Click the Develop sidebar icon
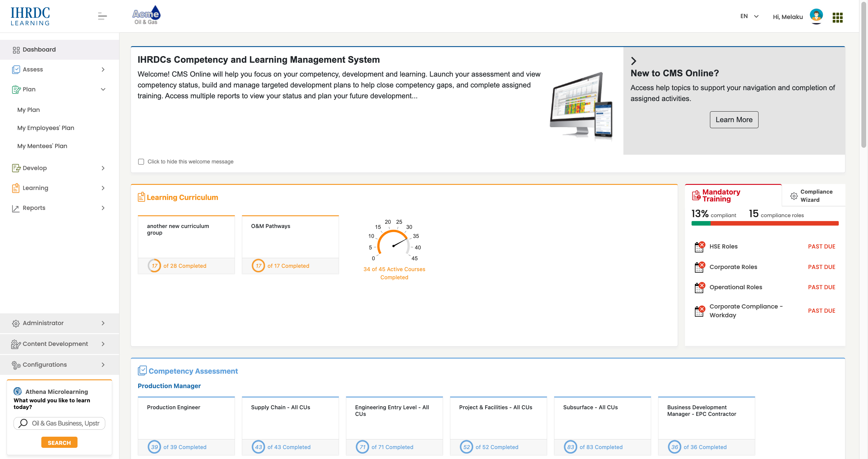868x459 pixels. click(16, 168)
